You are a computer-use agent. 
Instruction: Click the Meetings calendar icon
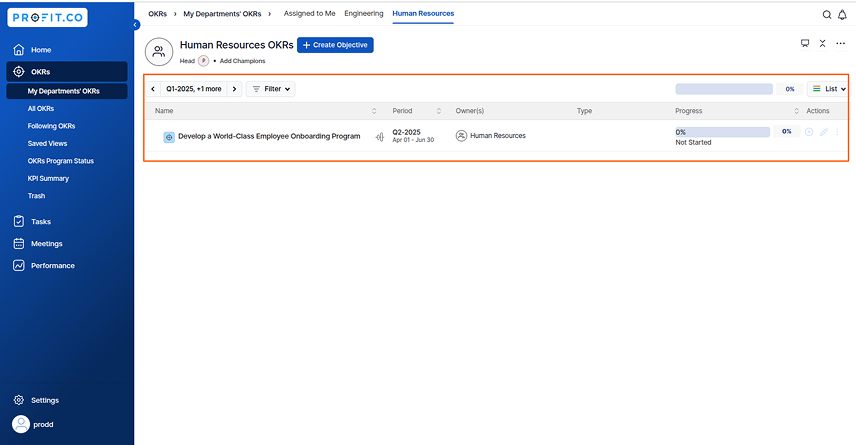pyautogui.click(x=19, y=244)
